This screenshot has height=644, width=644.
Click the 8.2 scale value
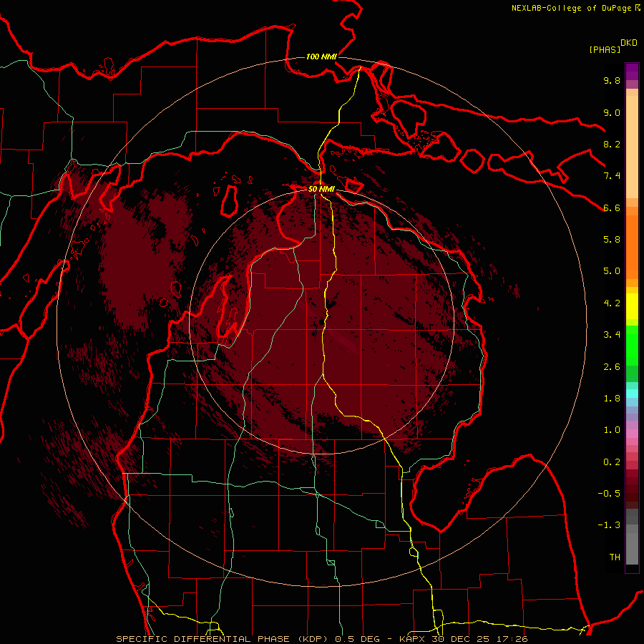612,144
